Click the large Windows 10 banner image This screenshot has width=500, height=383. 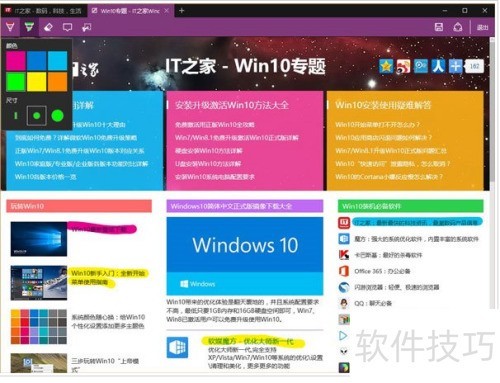[x=245, y=256]
